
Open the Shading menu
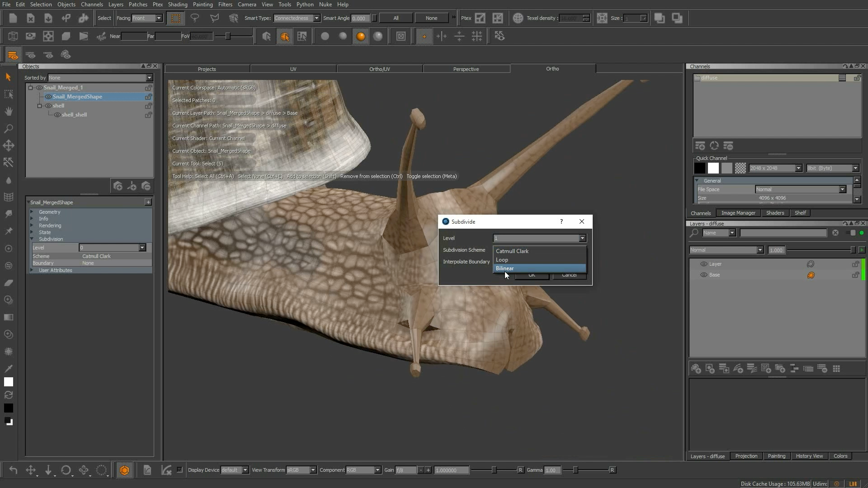coord(178,4)
